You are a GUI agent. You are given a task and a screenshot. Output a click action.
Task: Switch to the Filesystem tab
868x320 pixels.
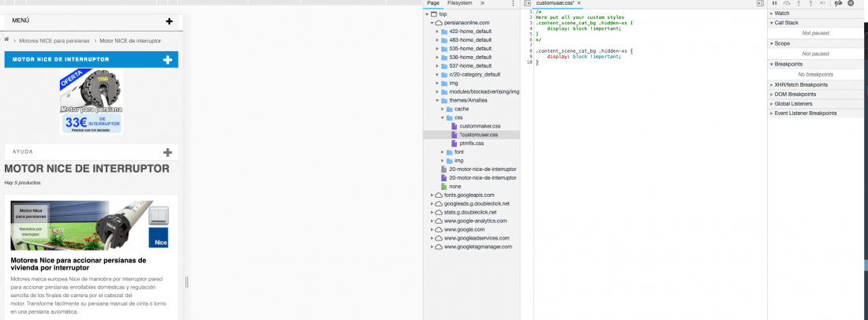tap(459, 3)
